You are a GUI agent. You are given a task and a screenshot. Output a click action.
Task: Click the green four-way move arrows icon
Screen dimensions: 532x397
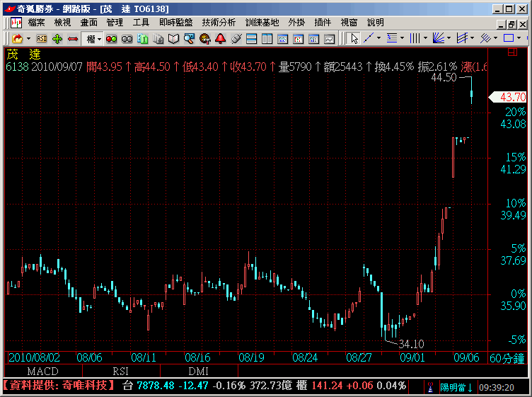[57, 38]
